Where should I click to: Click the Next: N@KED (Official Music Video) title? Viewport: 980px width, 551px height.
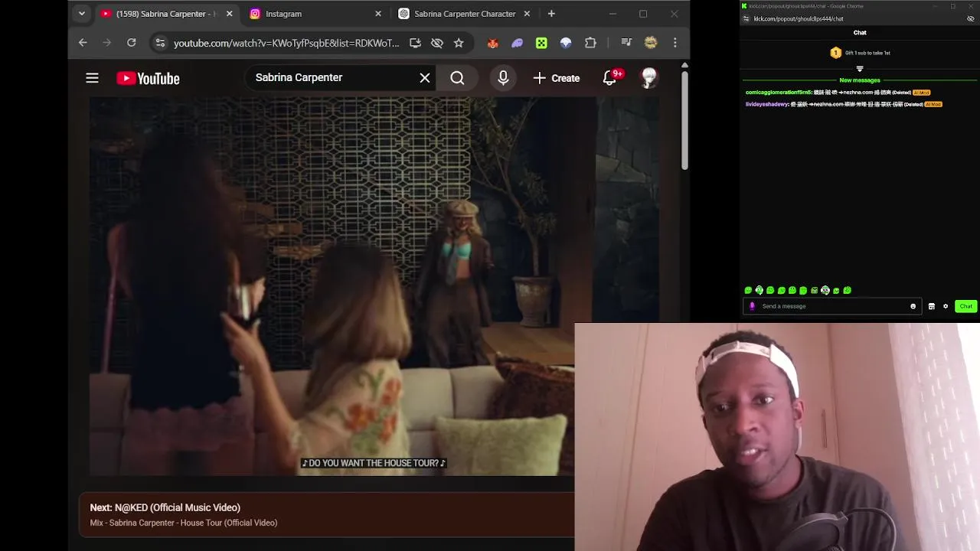[165, 507]
